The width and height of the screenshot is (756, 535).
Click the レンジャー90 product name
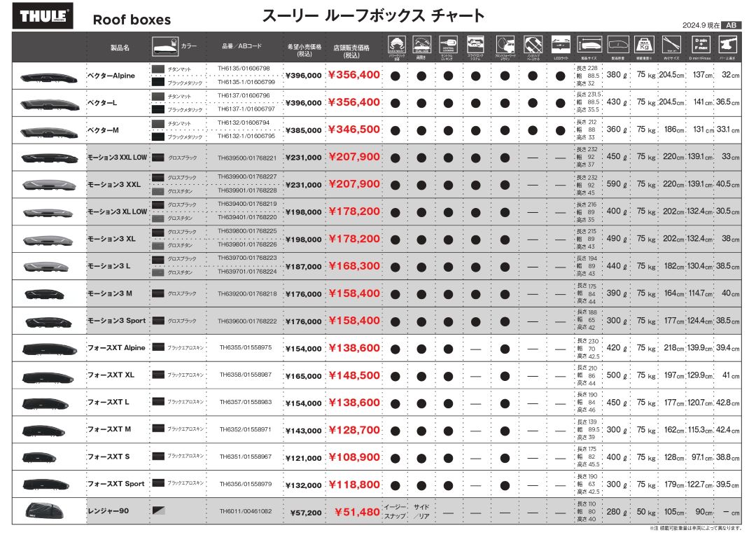[x=108, y=511]
